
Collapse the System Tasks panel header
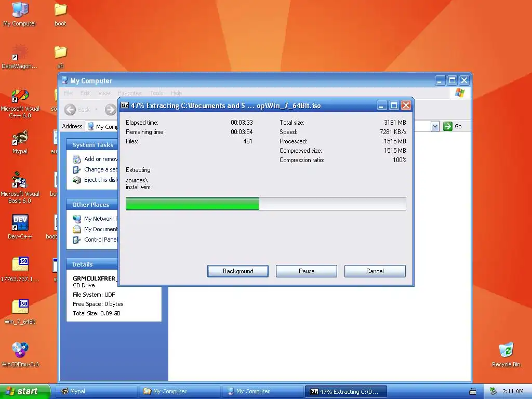point(92,145)
